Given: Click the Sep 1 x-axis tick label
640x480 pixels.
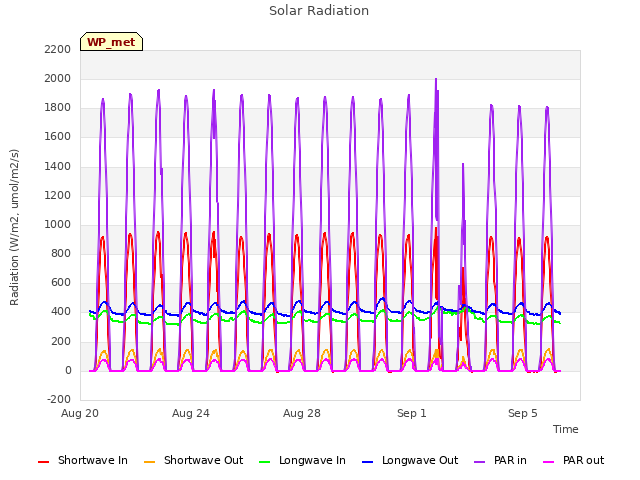Looking at the screenshot, I should (x=411, y=413).
